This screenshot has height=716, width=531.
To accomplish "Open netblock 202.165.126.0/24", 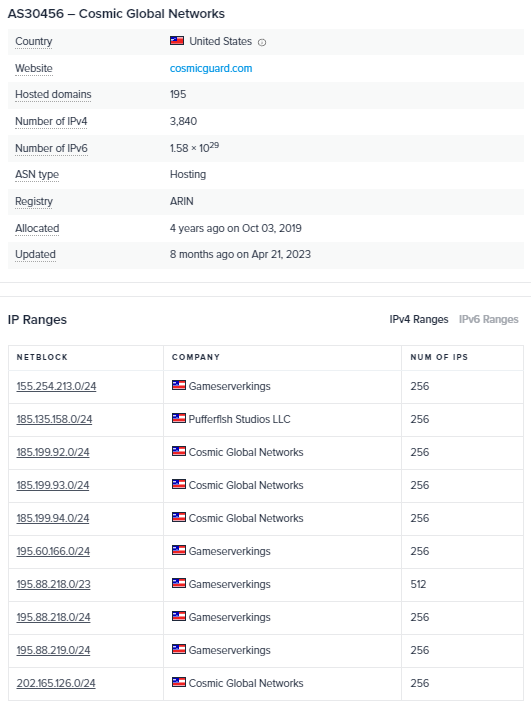I will click(x=56, y=684).
